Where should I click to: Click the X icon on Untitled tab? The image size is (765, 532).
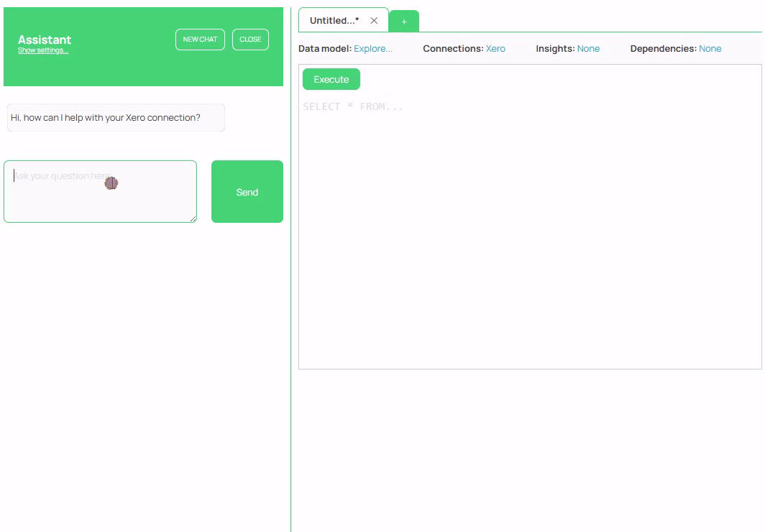click(x=373, y=21)
